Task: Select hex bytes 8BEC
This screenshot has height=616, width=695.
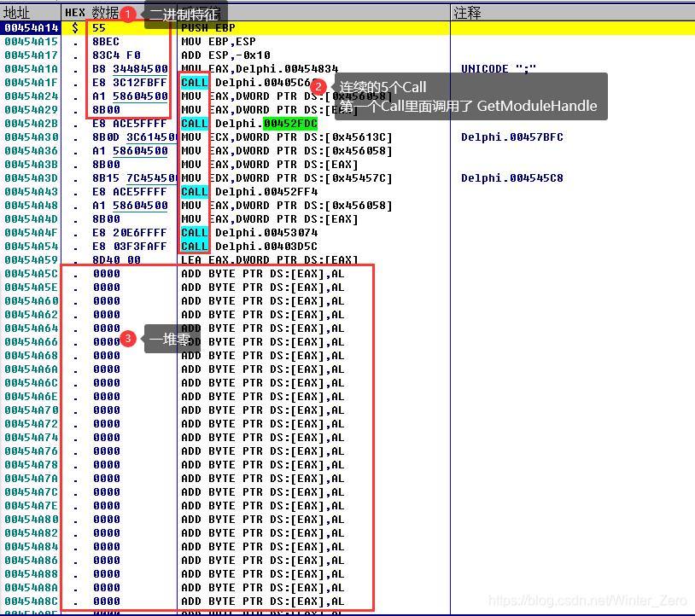Action: 106,42
